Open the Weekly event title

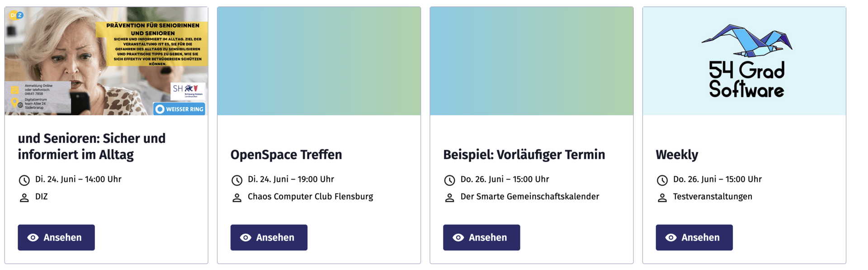pos(677,155)
